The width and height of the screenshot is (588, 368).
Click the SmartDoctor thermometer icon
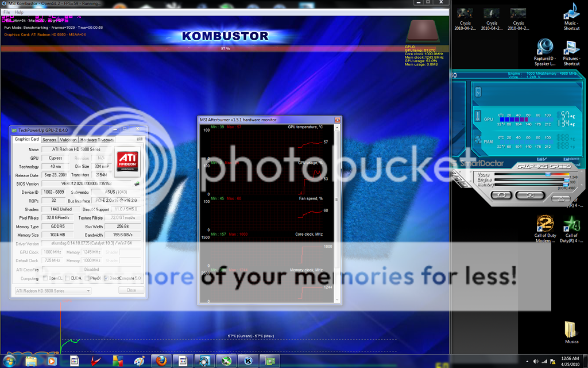478,116
